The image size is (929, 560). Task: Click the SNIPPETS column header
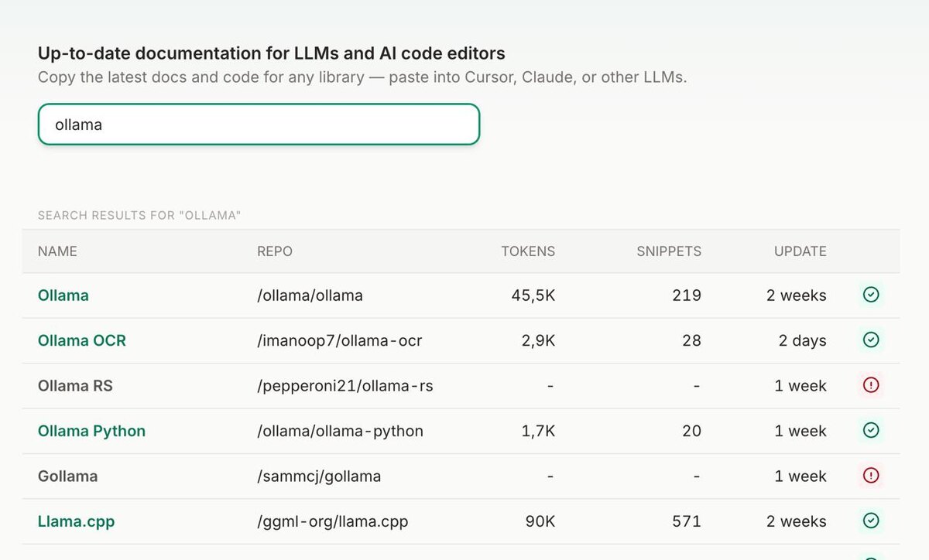(x=669, y=251)
